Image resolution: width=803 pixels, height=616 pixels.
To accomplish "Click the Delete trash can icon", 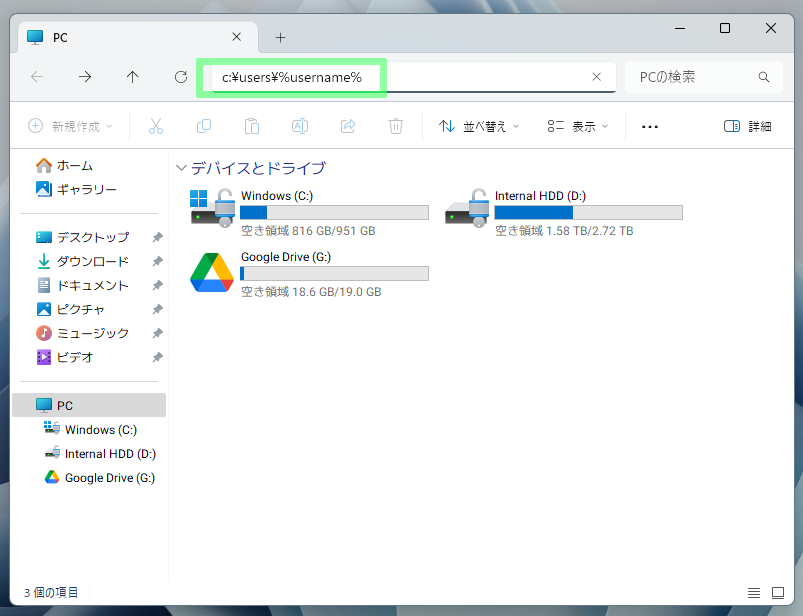I will coord(396,126).
